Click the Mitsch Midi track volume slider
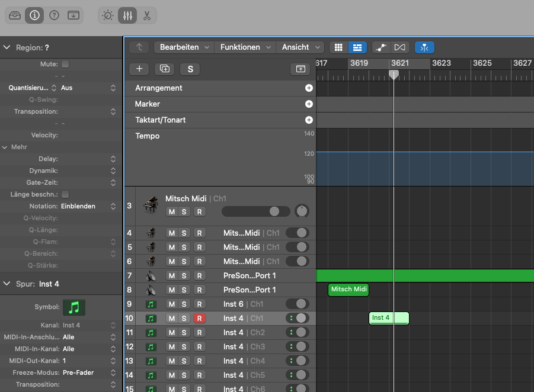This screenshot has height=392, width=534. click(256, 211)
